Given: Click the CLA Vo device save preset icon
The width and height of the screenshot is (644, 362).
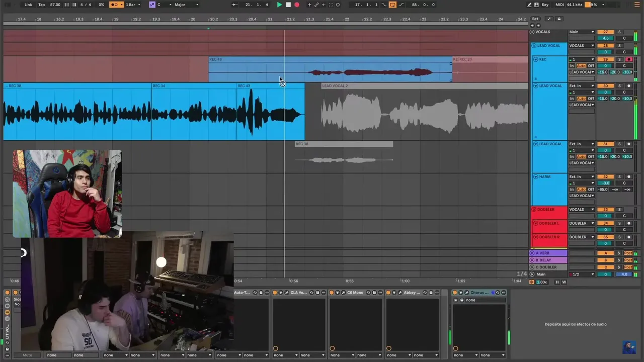Looking at the screenshot, I should [318, 293].
